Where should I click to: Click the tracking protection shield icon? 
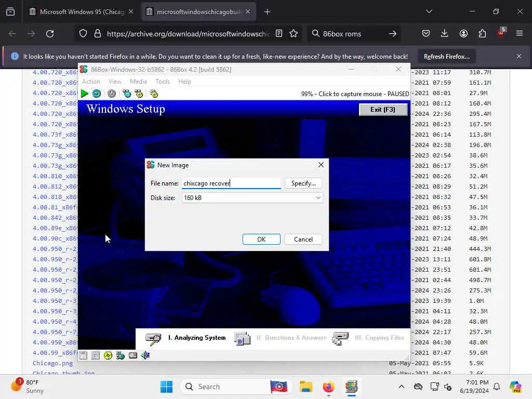pos(83,34)
